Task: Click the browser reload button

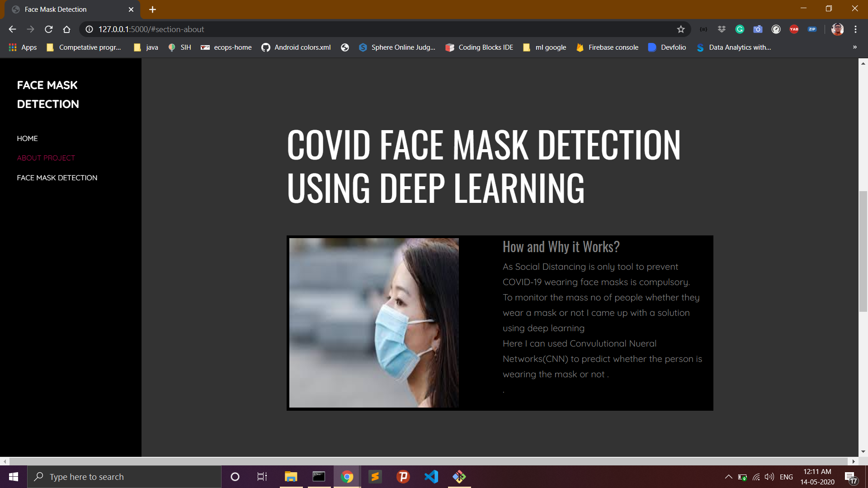Action: (49, 29)
